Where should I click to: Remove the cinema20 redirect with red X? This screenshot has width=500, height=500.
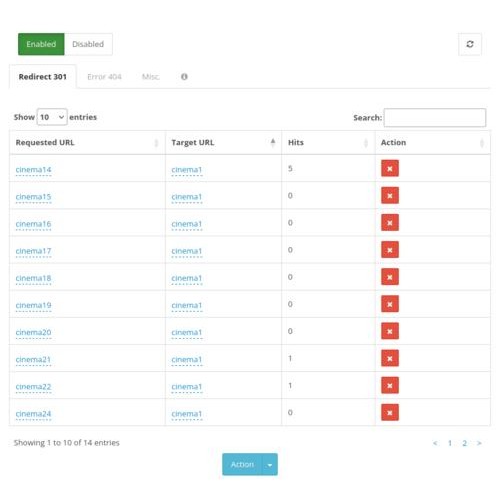(x=390, y=331)
